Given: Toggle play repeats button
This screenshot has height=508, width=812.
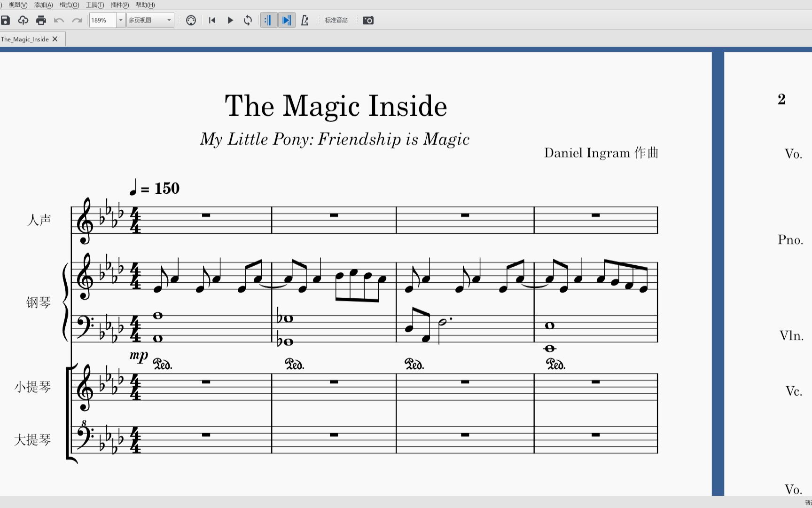Looking at the screenshot, I should click(x=269, y=20).
